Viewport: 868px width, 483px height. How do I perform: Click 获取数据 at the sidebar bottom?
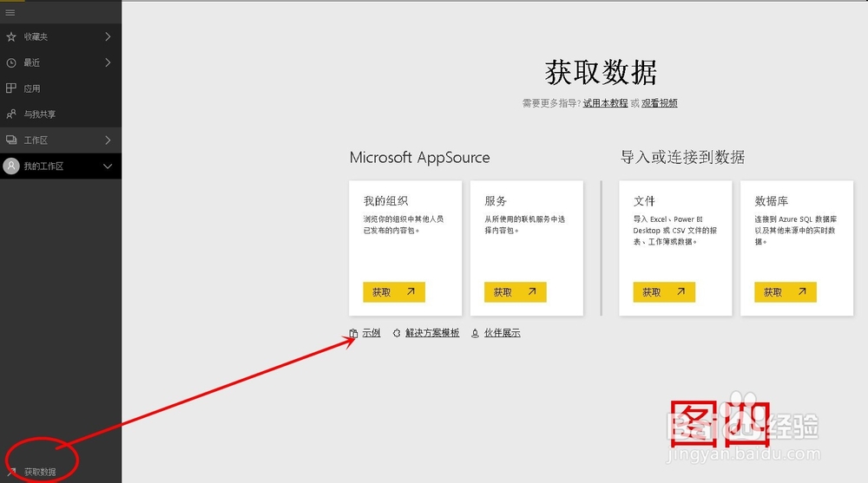40,472
